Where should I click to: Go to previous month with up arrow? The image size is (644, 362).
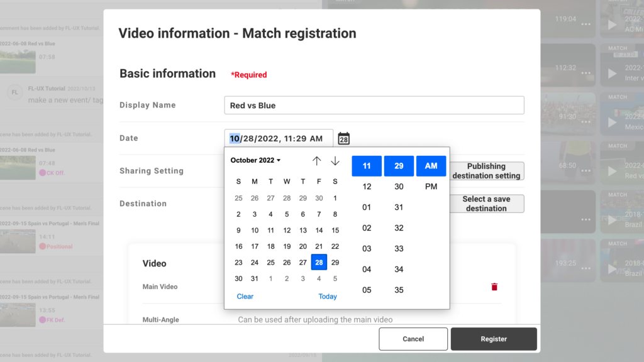point(316,160)
